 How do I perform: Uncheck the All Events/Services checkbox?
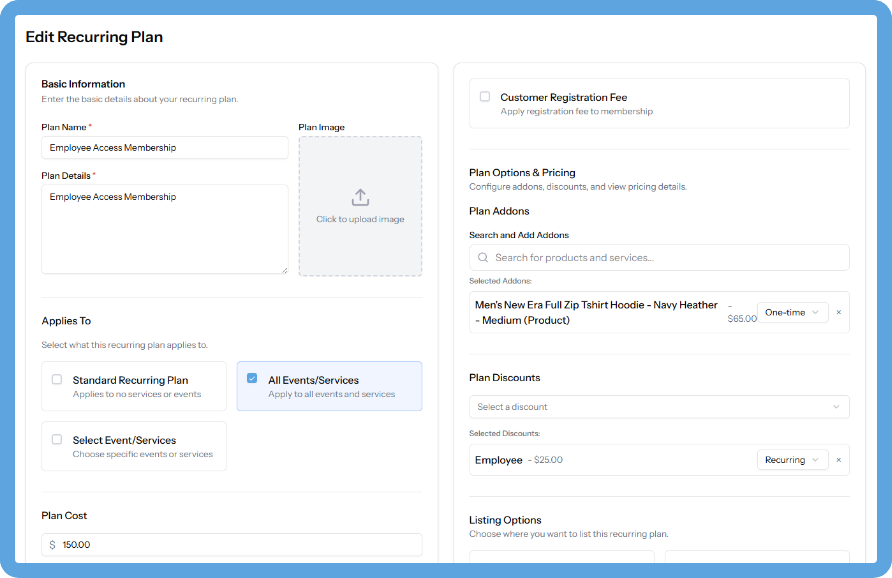pyautogui.click(x=253, y=380)
